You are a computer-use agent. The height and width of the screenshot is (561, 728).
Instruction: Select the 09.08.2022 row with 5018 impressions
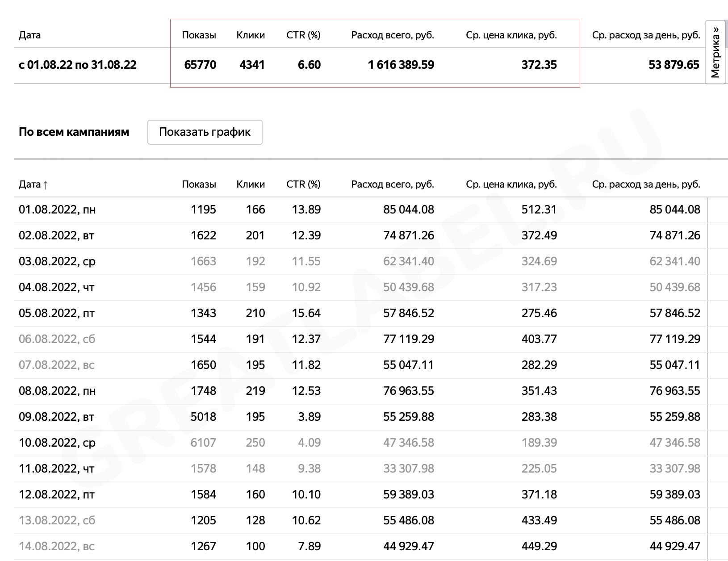point(361,417)
